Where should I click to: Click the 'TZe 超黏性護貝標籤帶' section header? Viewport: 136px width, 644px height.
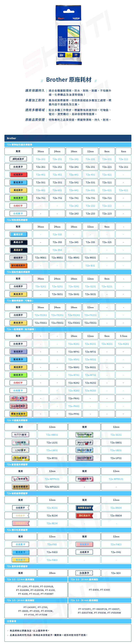(68, 272)
